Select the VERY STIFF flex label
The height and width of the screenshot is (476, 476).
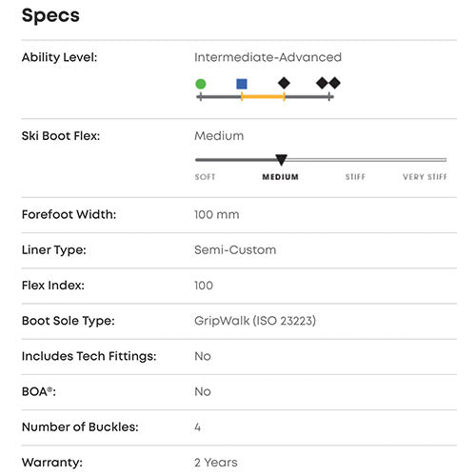[x=425, y=177]
